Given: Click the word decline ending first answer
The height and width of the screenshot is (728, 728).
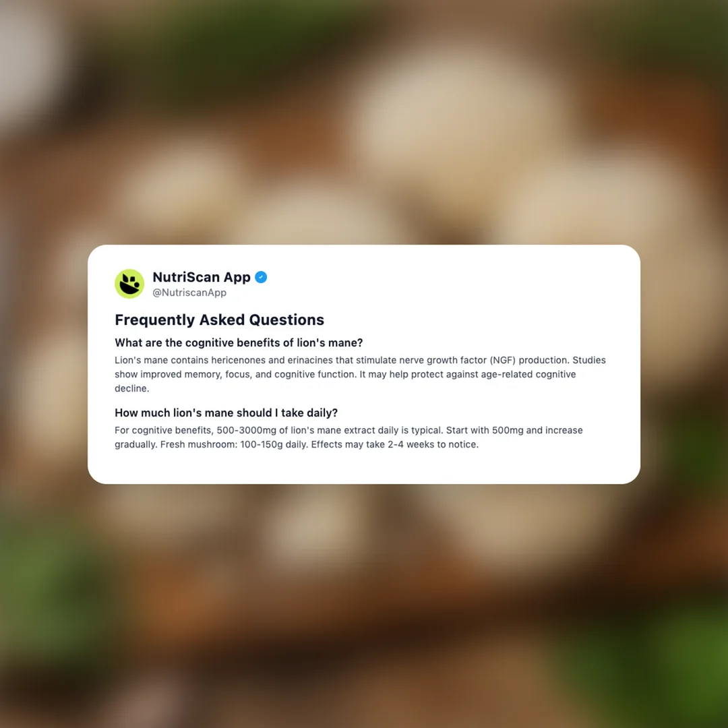Looking at the screenshot, I should point(132,389).
